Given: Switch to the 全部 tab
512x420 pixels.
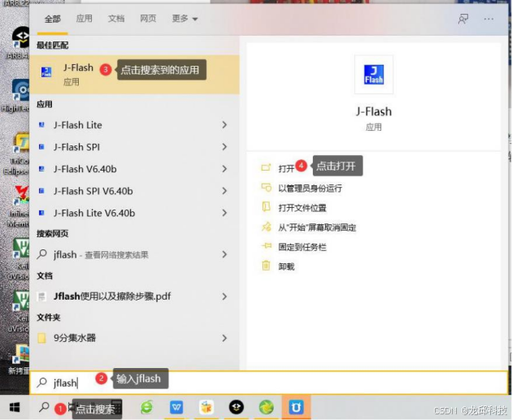Looking at the screenshot, I should (x=52, y=19).
